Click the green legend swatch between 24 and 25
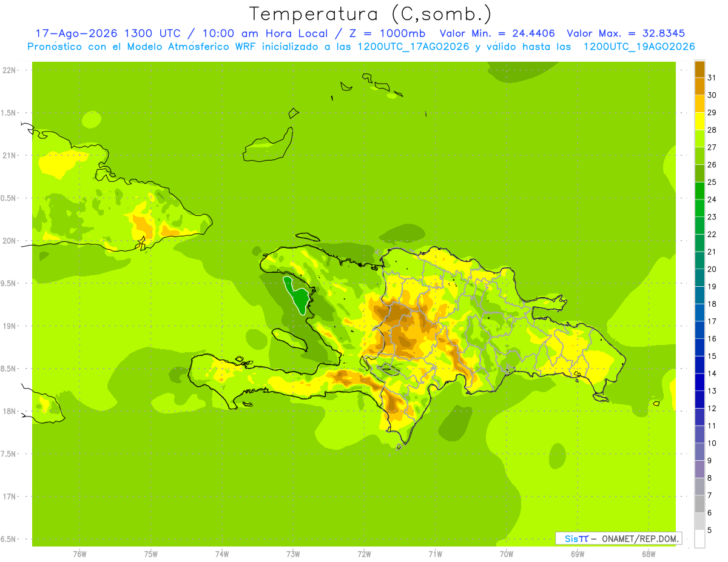 coord(699,190)
